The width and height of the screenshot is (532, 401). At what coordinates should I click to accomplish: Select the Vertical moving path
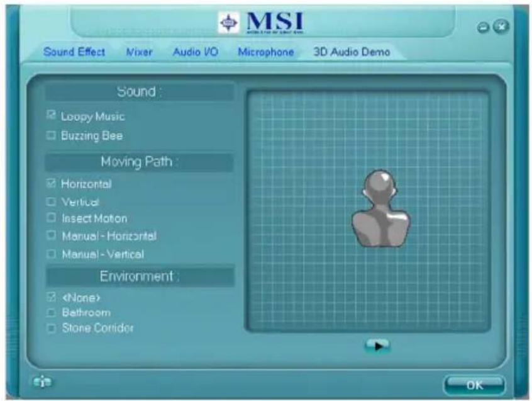point(51,201)
